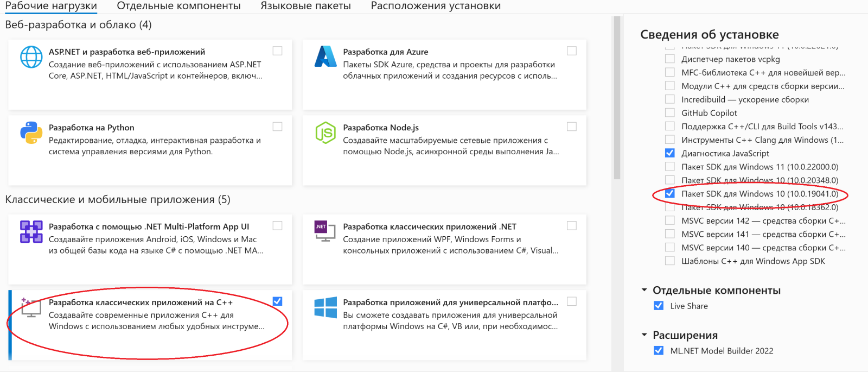Click 'Разработка классических приложений .NET' title
This screenshot has height=372, width=868.
click(430, 226)
